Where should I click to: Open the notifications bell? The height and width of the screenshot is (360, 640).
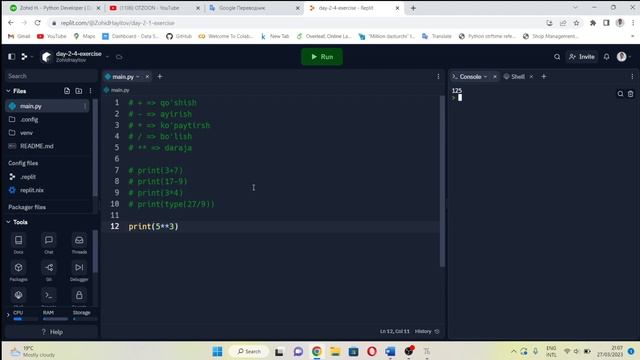pyautogui.click(x=607, y=57)
